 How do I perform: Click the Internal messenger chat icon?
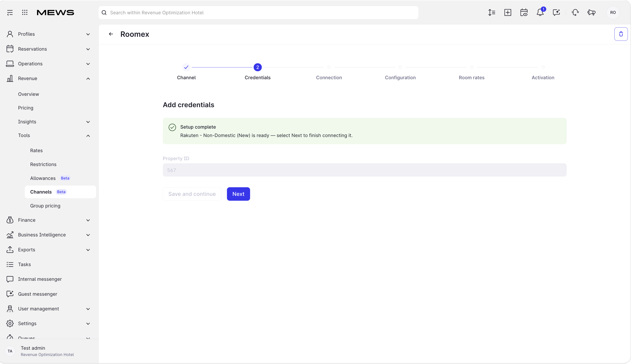click(10, 279)
